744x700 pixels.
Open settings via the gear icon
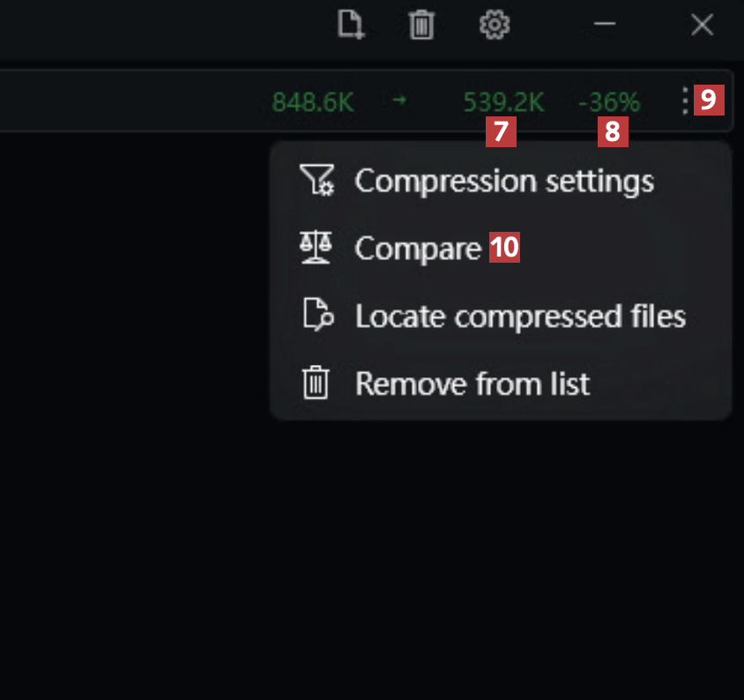pos(495,26)
